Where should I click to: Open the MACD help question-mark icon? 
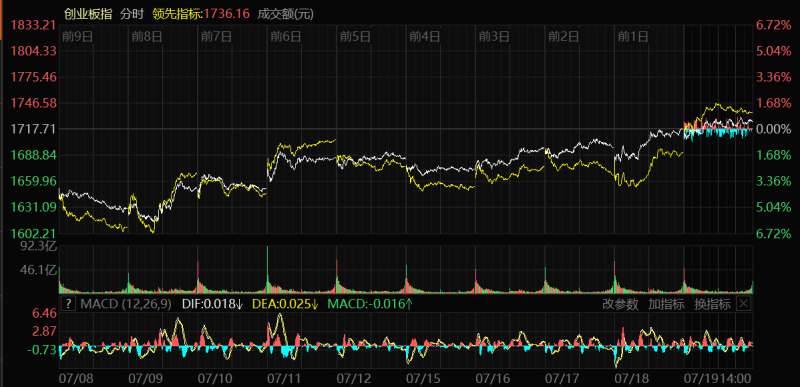click(x=68, y=304)
